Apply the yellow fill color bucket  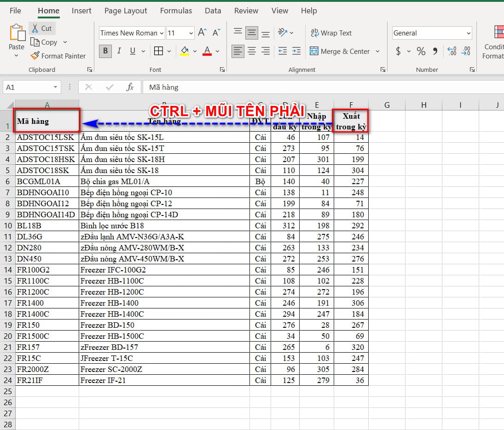point(185,51)
